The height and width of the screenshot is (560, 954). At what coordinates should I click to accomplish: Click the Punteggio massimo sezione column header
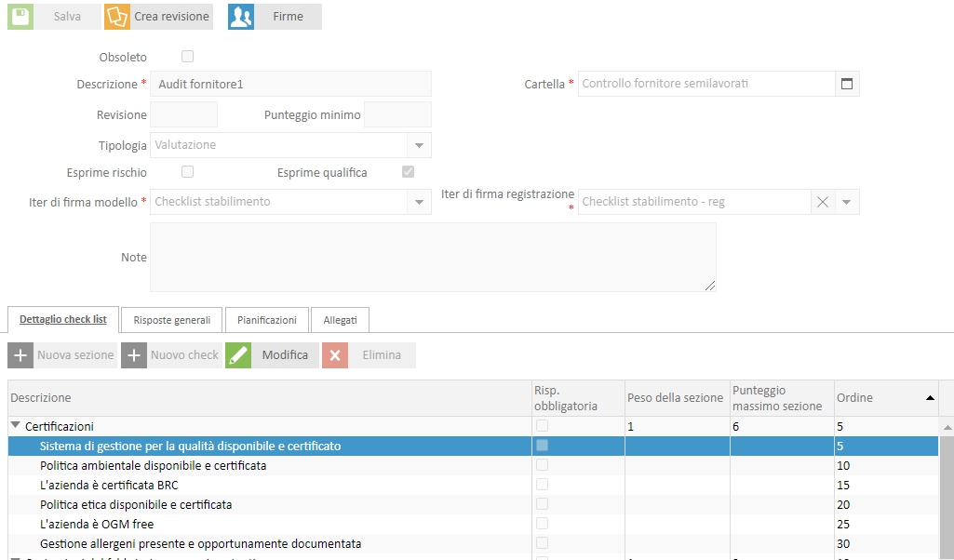(x=783, y=398)
